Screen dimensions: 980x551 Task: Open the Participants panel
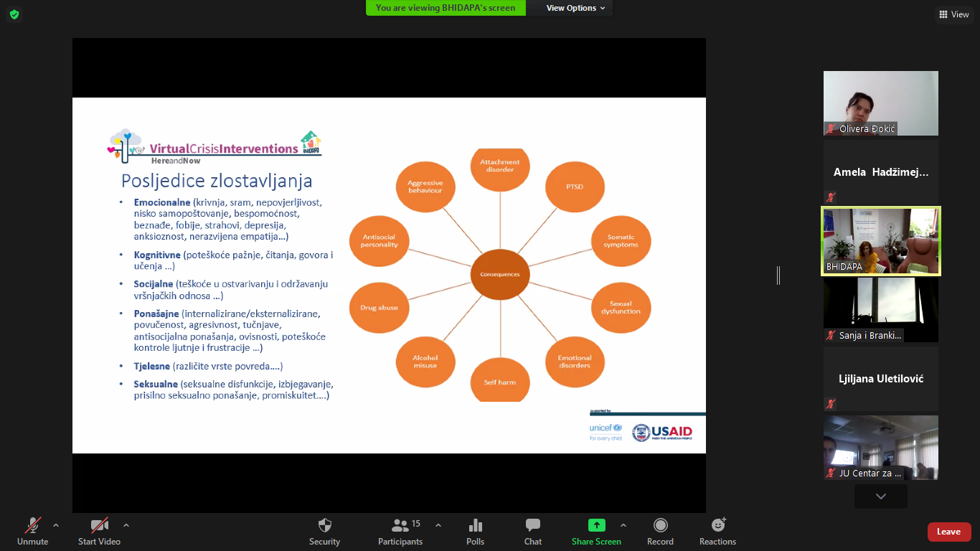[x=400, y=526]
